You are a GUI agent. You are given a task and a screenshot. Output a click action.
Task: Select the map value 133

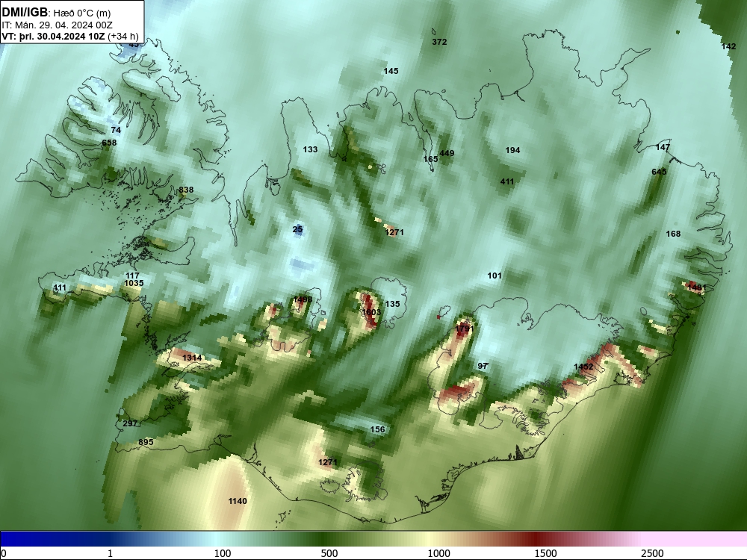tap(310, 149)
